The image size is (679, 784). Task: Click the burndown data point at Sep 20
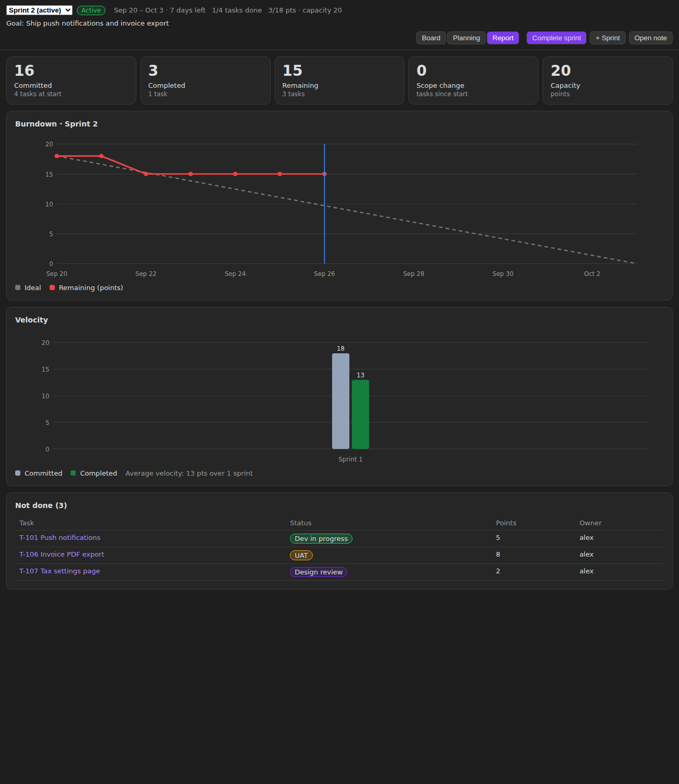(x=57, y=156)
